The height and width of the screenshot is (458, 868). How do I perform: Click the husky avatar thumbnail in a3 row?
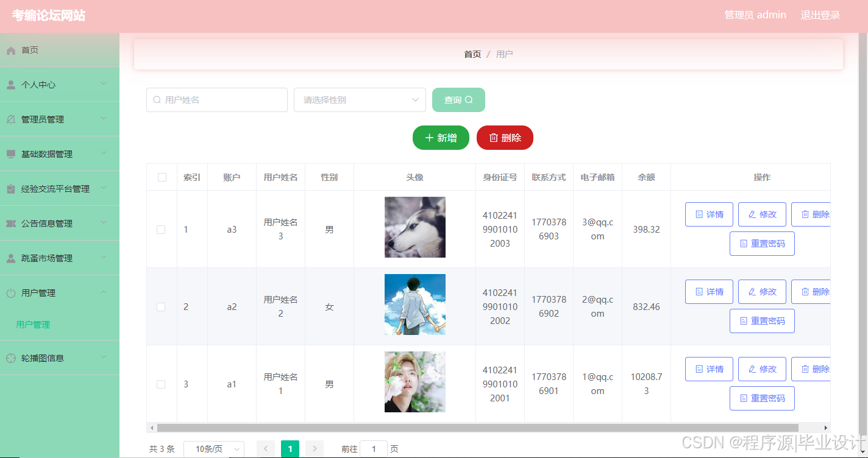[x=414, y=227]
